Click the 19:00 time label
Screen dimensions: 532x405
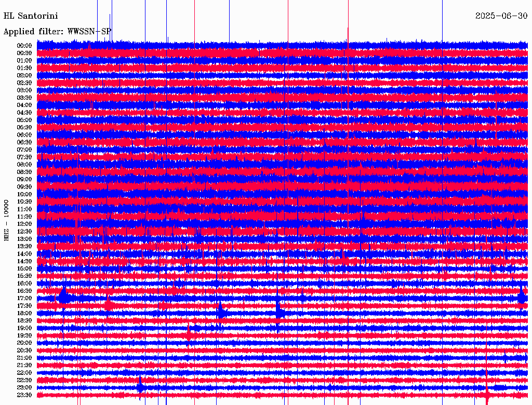coord(24,328)
